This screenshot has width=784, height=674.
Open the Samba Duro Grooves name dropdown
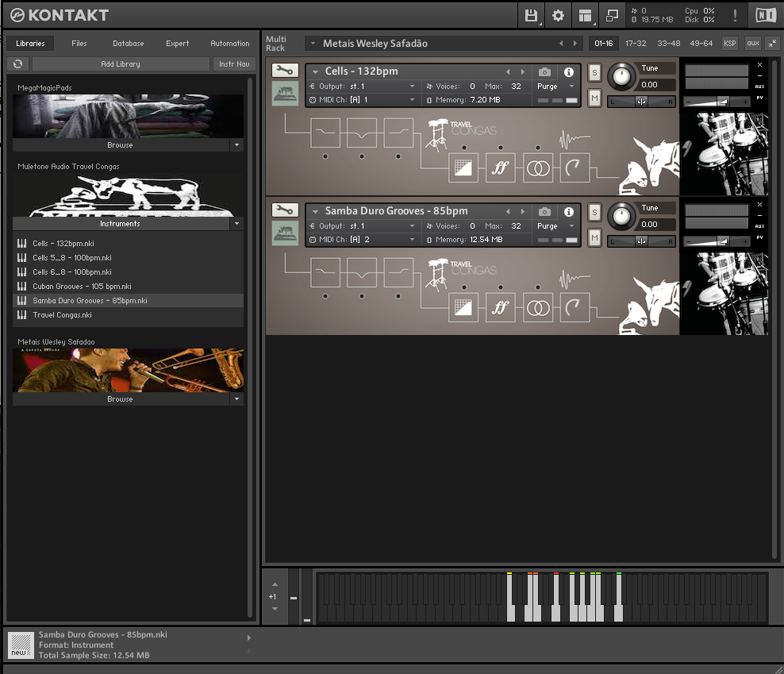point(316,211)
